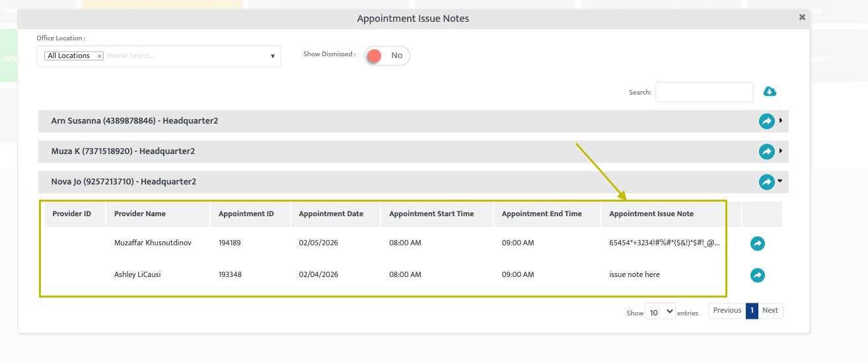Viewport: 868px width, 363px height.
Task: Remove the All Locations tag
Action: 100,56
